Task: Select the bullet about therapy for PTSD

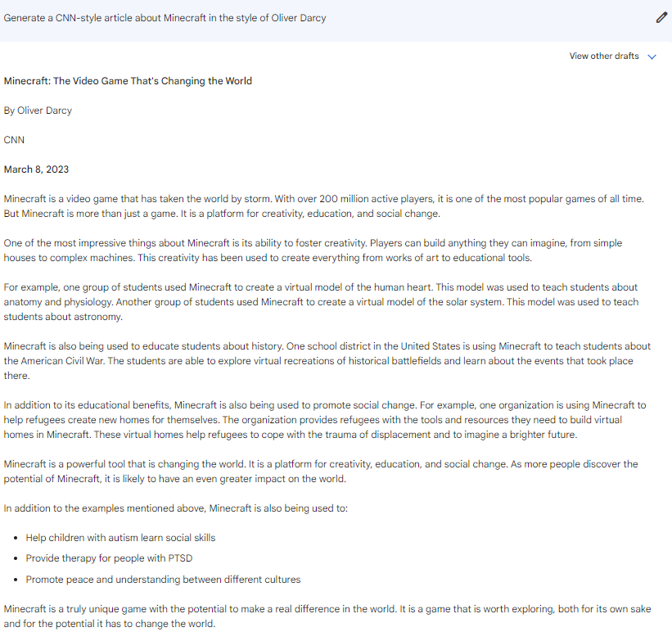Action: [109, 558]
